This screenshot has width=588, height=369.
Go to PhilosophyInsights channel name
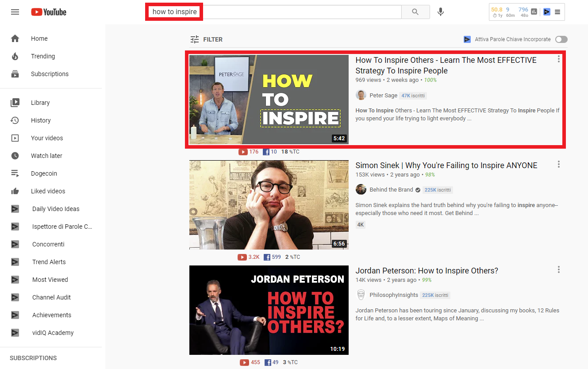click(x=394, y=295)
